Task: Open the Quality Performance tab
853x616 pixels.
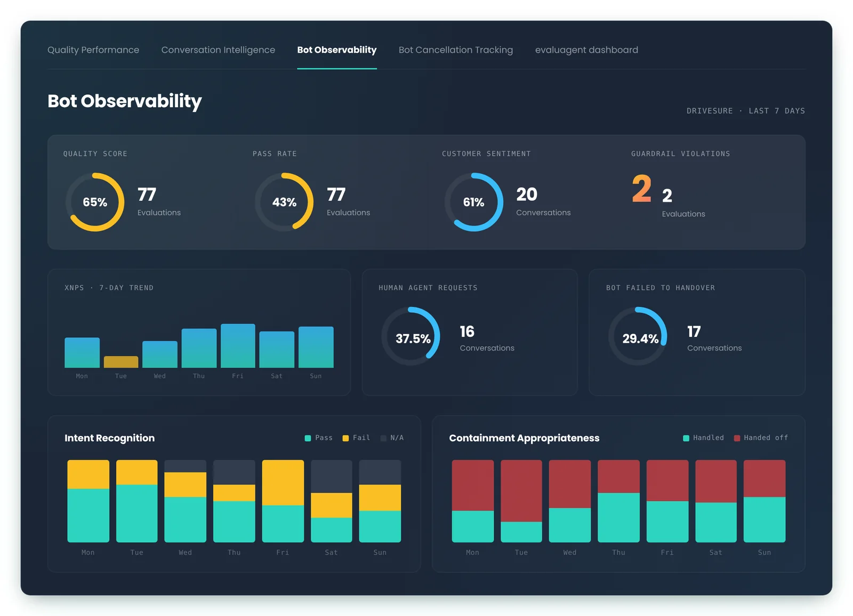Action: pyautogui.click(x=93, y=50)
